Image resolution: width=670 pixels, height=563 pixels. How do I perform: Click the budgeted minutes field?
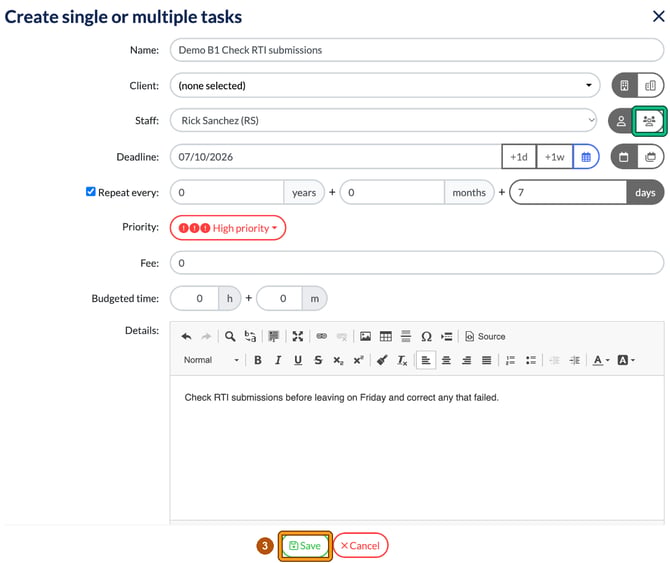click(280, 298)
